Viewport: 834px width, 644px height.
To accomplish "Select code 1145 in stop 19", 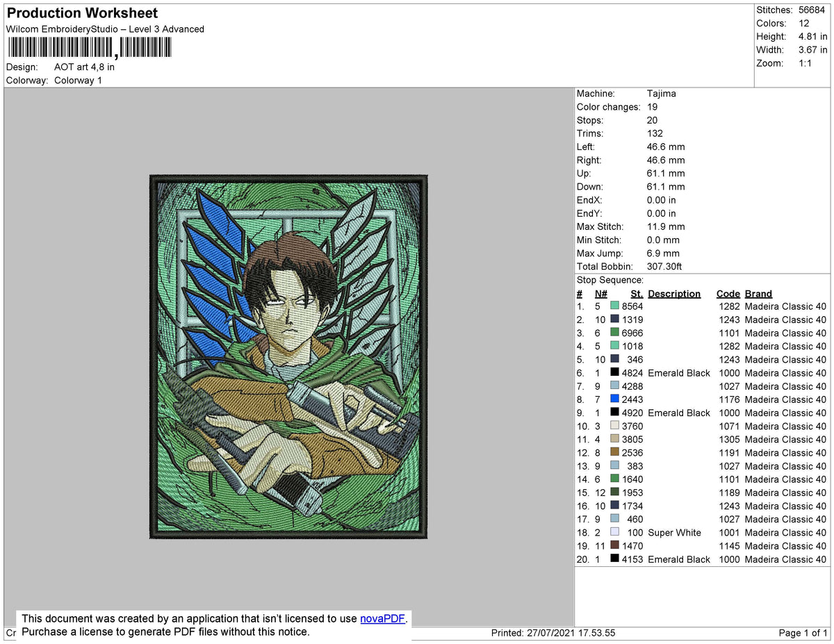I will [728, 546].
